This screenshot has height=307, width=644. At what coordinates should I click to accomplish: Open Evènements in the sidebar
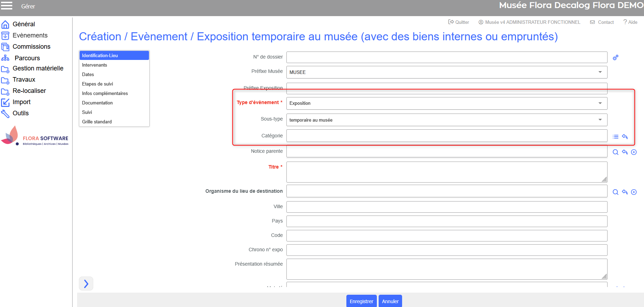pyautogui.click(x=30, y=35)
